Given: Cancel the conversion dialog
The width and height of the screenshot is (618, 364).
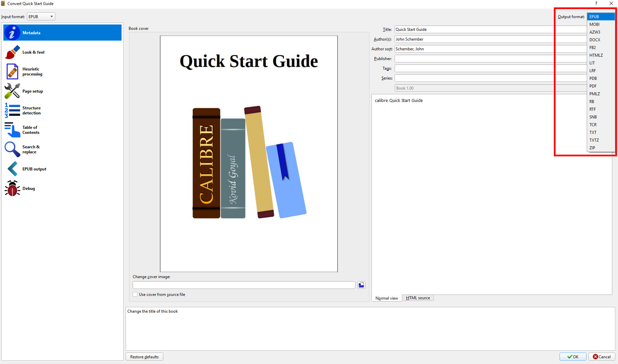Looking at the screenshot, I should [x=602, y=357].
